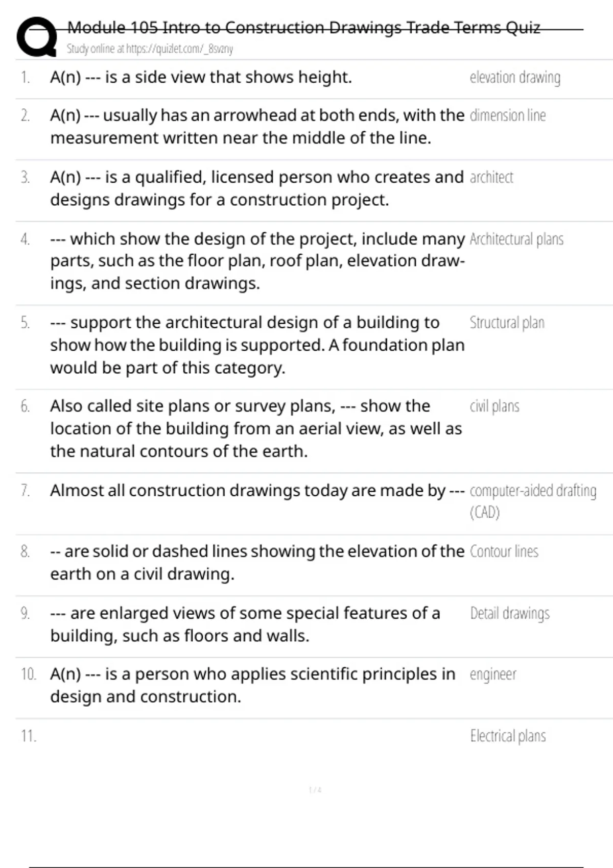
Task: Click the question about enlarged views
Action: (x=245, y=624)
